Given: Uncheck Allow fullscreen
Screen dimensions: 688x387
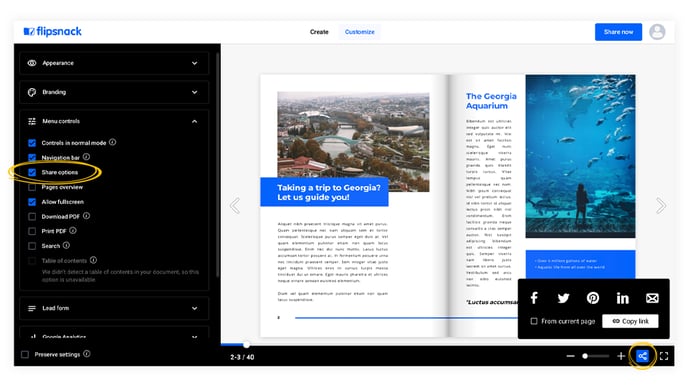Looking at the screenshot, I should click(x=32, y=202).
